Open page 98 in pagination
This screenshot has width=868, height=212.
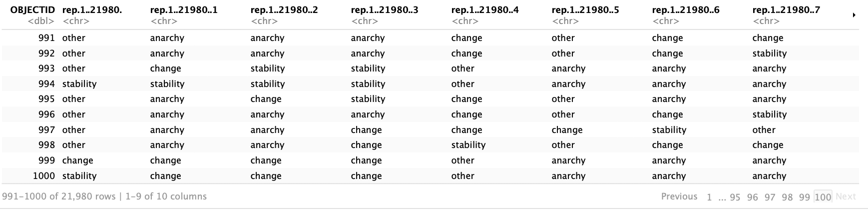coord(787,197)
